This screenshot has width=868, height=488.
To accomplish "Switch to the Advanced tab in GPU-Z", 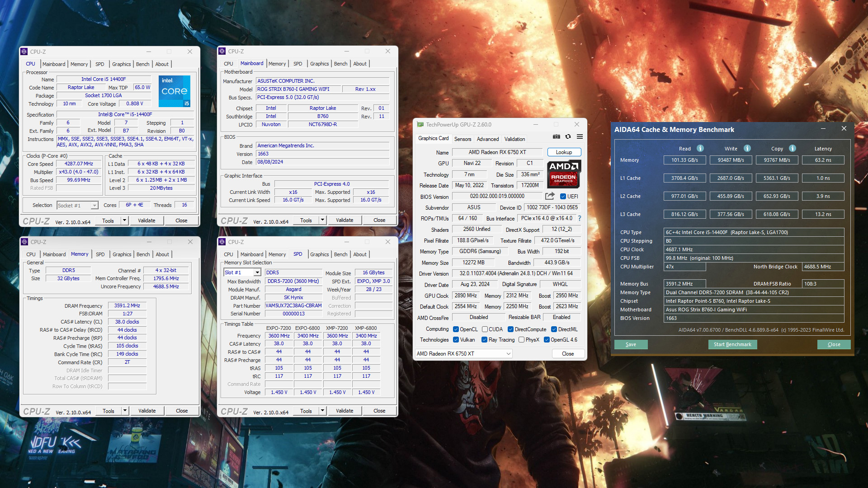I will click(x=488, y=139).
